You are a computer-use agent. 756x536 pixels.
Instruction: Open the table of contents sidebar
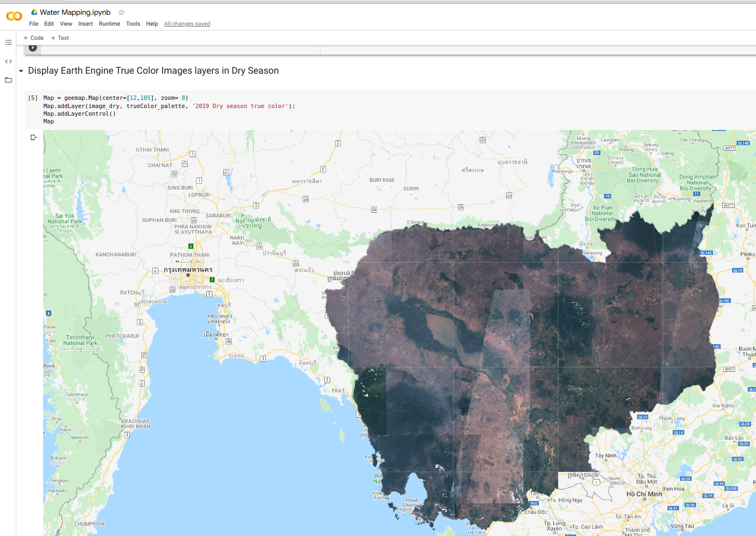[x=8, y=42]
